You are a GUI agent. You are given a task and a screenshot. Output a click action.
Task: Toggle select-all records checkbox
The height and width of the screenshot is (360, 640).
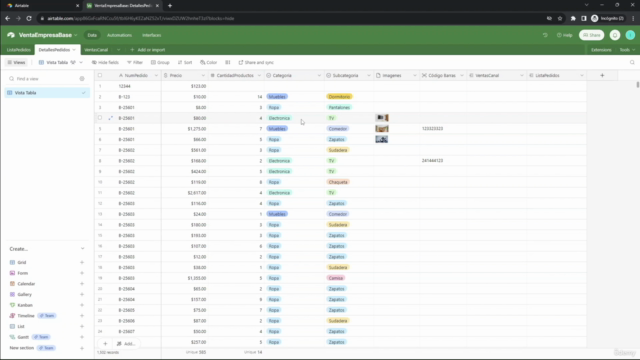point(100,76)
